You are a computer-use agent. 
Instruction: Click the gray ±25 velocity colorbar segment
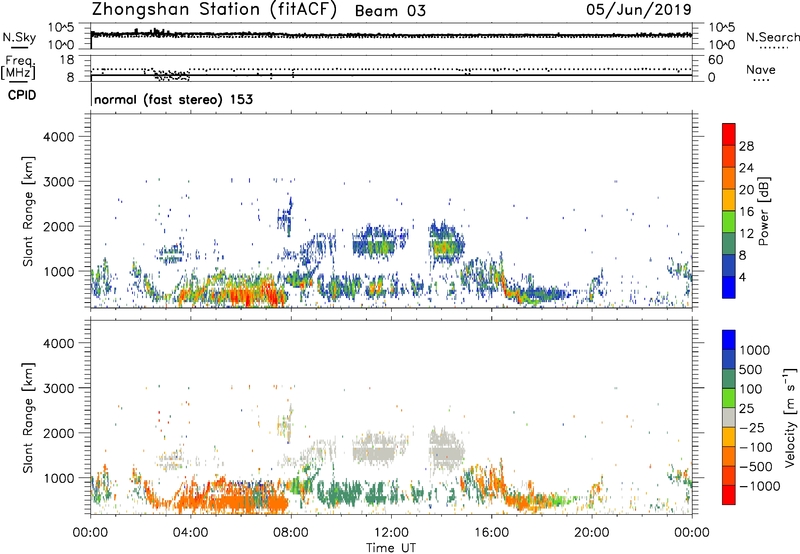(x=729, y=417)
